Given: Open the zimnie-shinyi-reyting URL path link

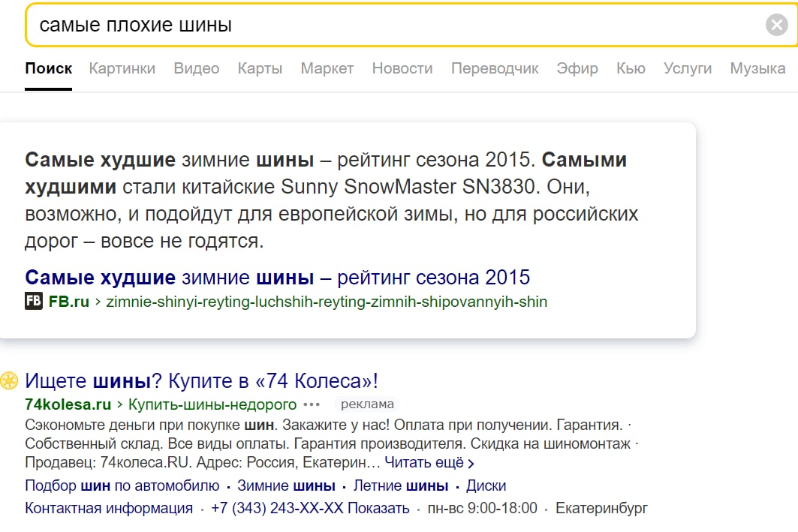Looking at the screenshot, I should (327, 302).
